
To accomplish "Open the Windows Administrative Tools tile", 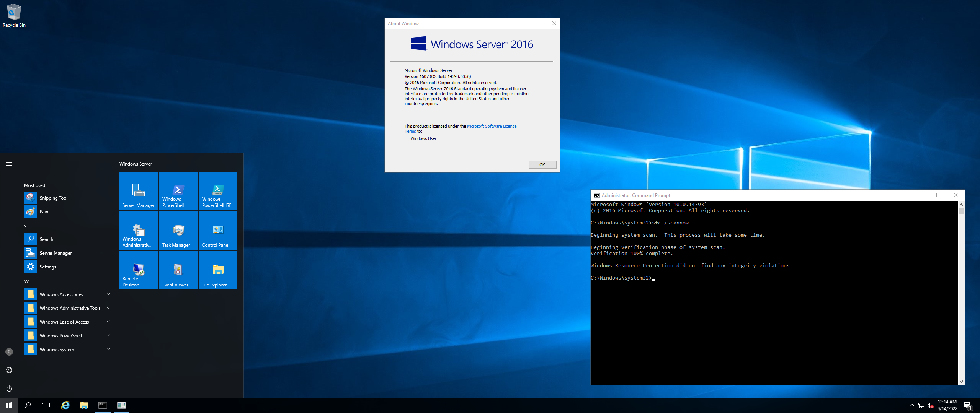I will (x=138, y=230).
